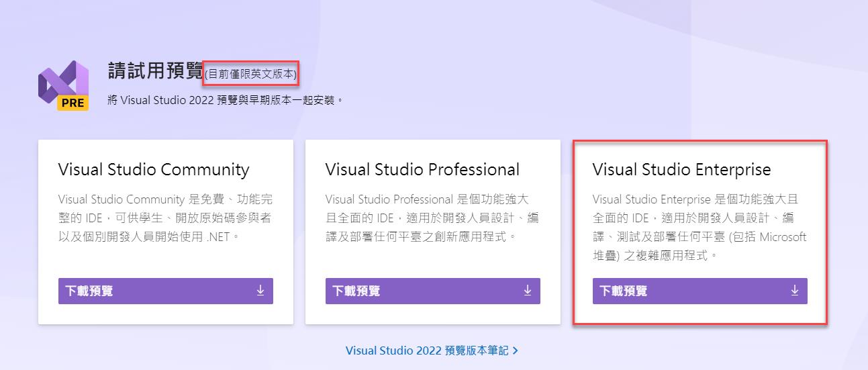Viewport: 868px width, 370px height.
Task: Select the Visual Studio Professional card title
Action: click(422, 169)
